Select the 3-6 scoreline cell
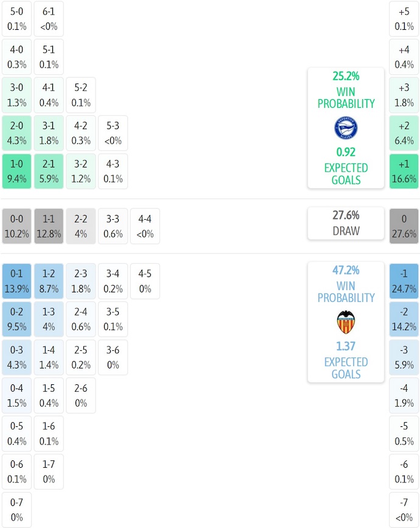Viewport: 420px width, 528px height. [x=113, y=357]
